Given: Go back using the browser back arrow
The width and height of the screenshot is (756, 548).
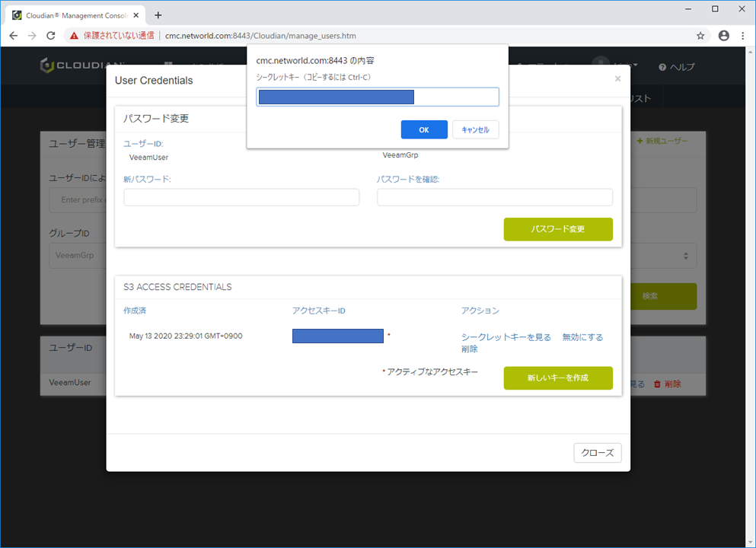Looking at the screenshot, I should (x=13, y=35).
